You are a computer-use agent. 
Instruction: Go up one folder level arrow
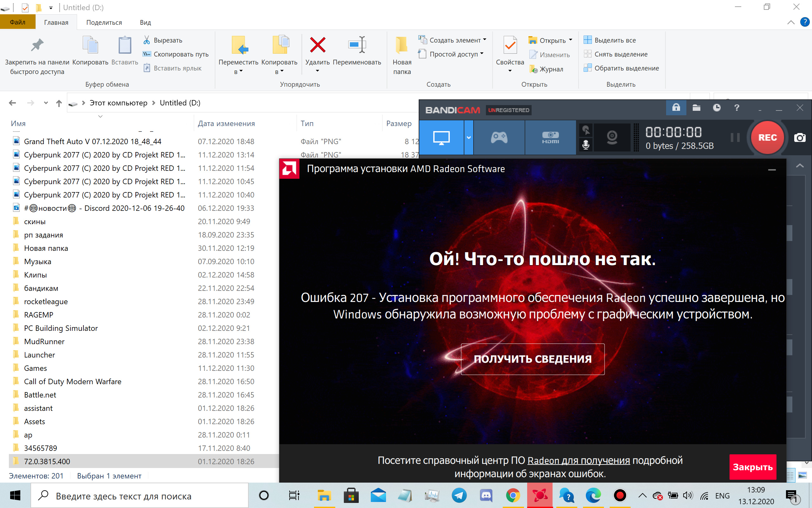[x=59, y=103]
